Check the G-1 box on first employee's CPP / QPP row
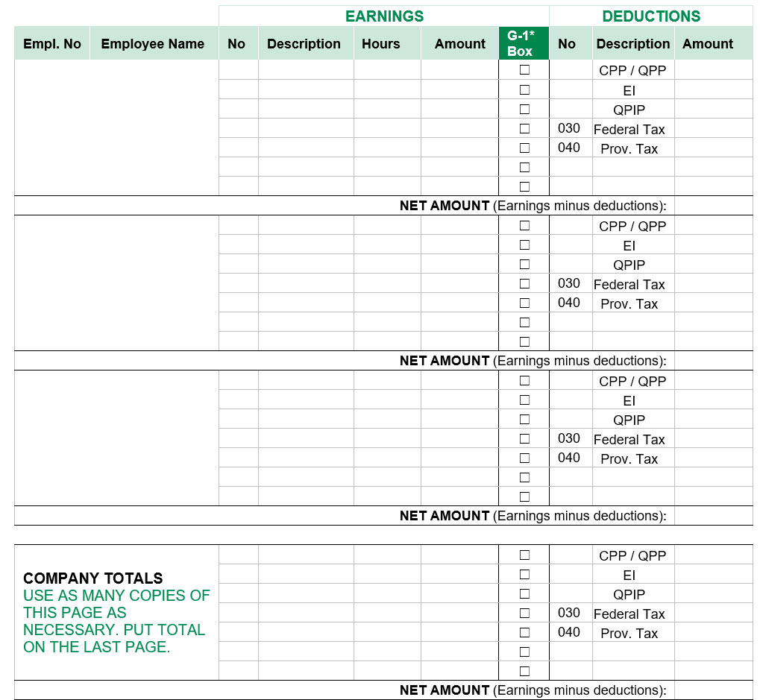The width and height of the screenshot is (760, 700). pyautogui.click(x=524, y=70)
